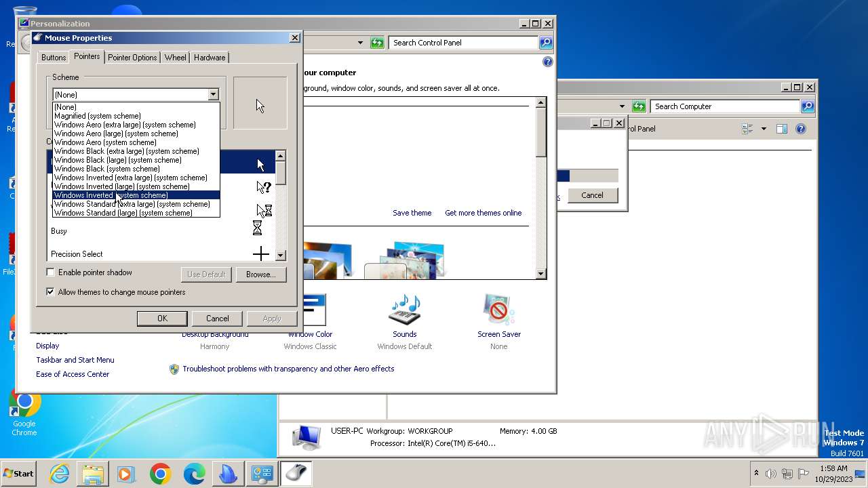Expand the view options arrow in Computer window
Viewport: 868px width, 488px height.
tap(764, 129)
